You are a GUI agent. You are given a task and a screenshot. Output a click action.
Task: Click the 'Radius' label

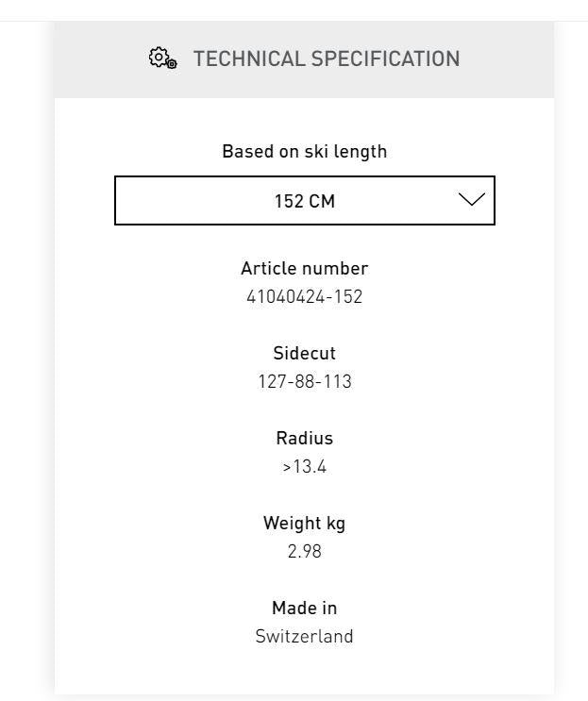304,439
